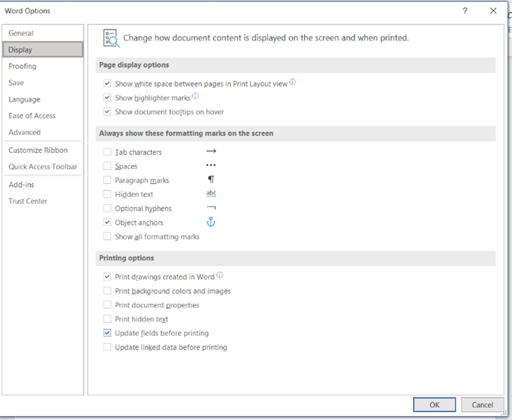512x420 pixels.
Task: Select the Add-ins category
Action: (x=43, y=185)
